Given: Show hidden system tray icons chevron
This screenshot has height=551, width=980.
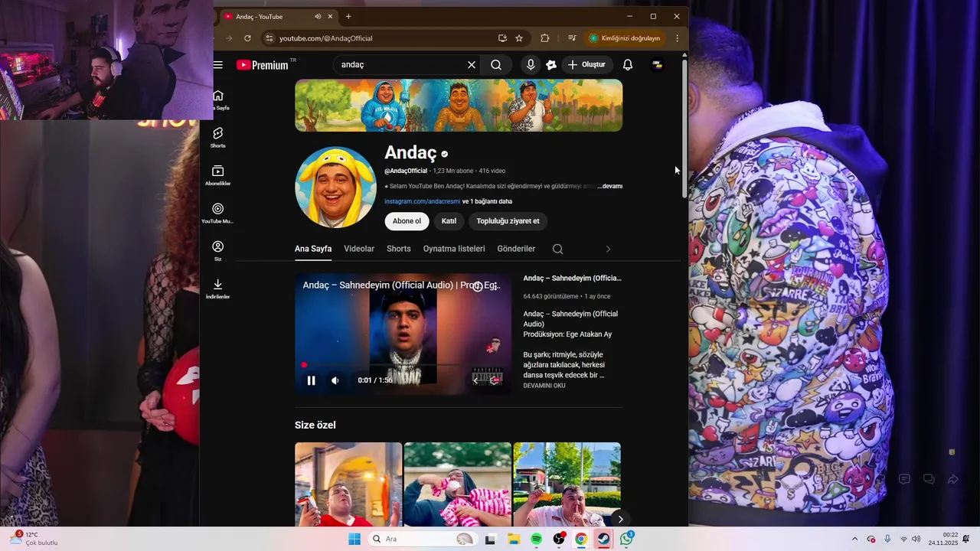Looking at the screenshot, I should (x=854, y=539).
